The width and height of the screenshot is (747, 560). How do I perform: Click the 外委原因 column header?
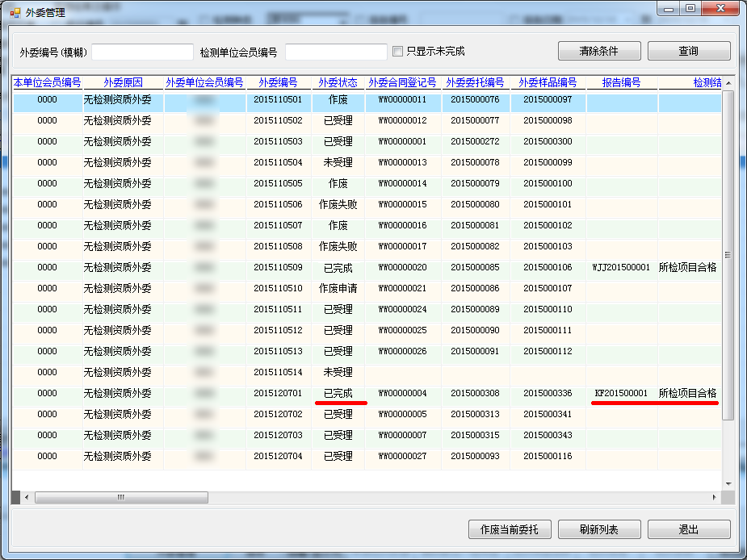tap(123, 82)
